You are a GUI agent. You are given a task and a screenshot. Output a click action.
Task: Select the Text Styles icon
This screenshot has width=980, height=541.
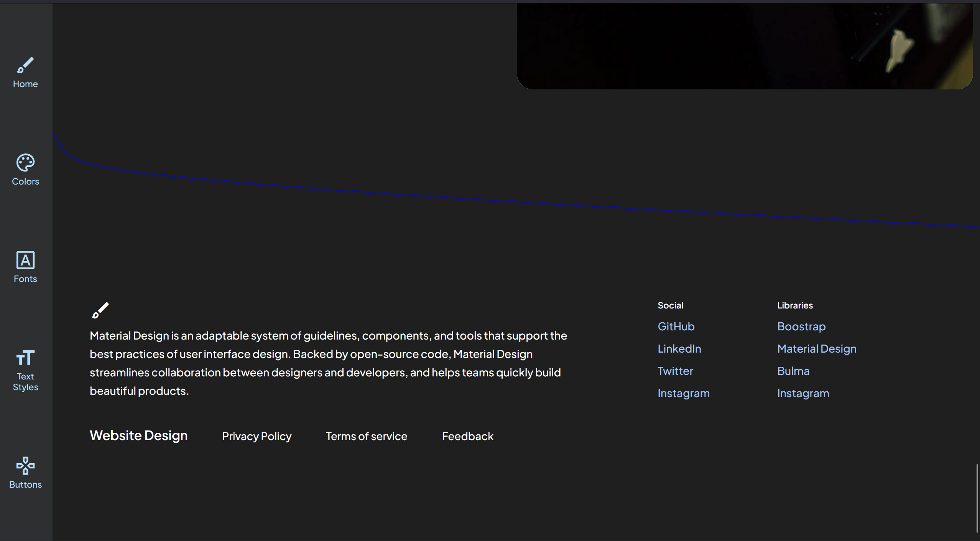pos(25,358)
